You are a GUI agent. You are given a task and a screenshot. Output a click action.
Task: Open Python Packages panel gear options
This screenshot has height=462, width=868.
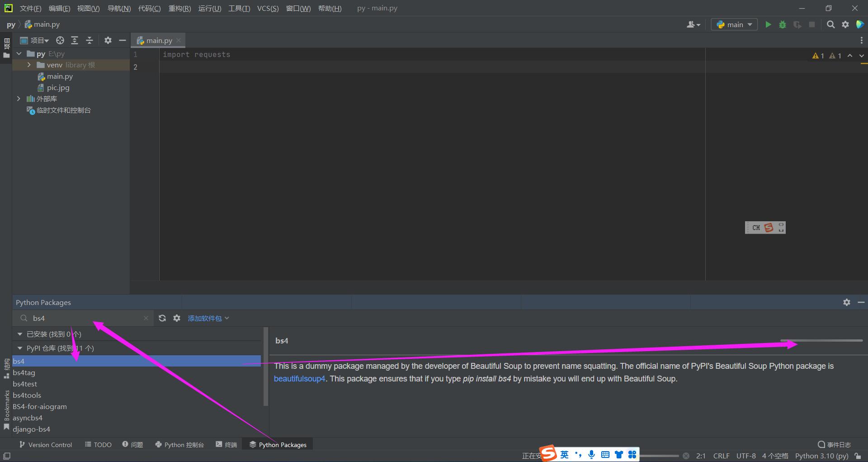pyautogui.click(x=847, y=302)
